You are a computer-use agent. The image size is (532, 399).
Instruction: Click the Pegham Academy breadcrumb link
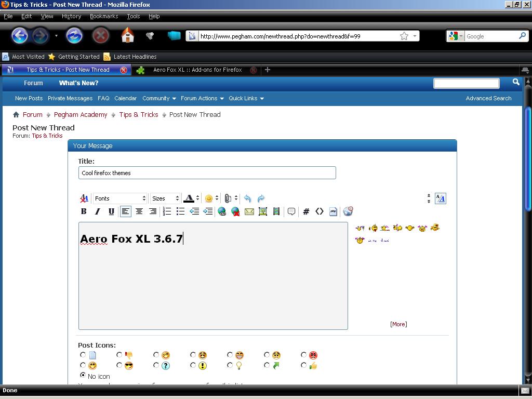tap(81, 115)
